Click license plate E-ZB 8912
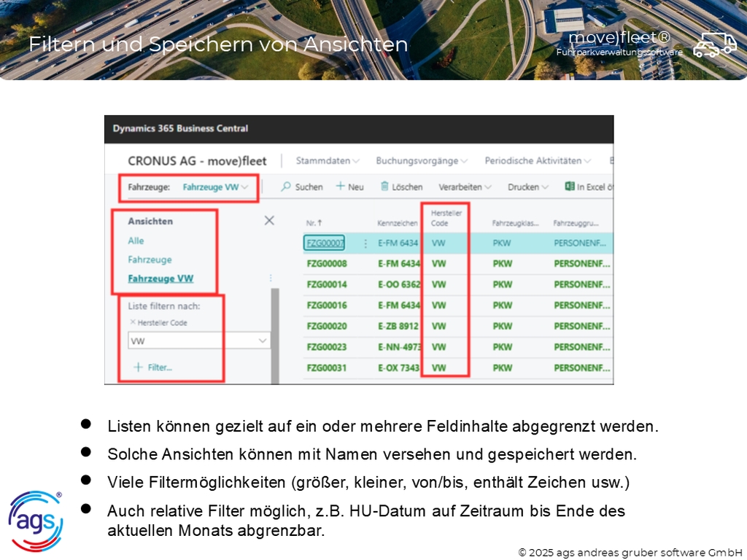747x560 pixels. coord(398,326)
